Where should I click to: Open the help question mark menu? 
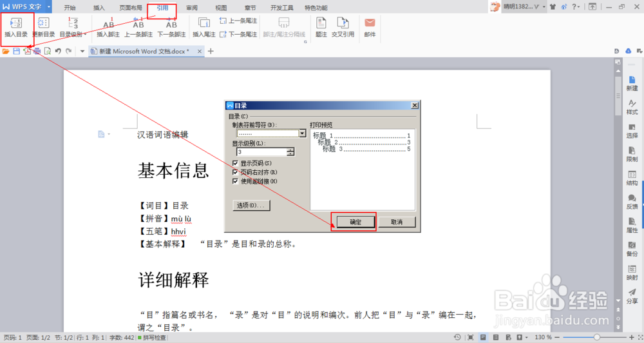pyautogui.click(x=576, y=6)
